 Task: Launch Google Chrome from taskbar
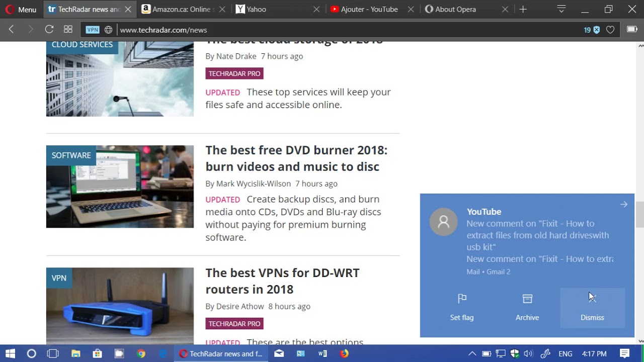(141, 353)
